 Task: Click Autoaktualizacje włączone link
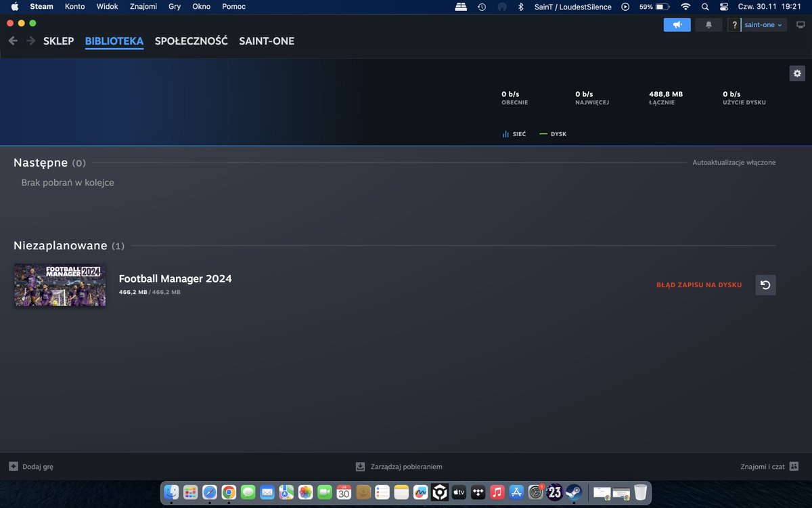click(734, 163)
